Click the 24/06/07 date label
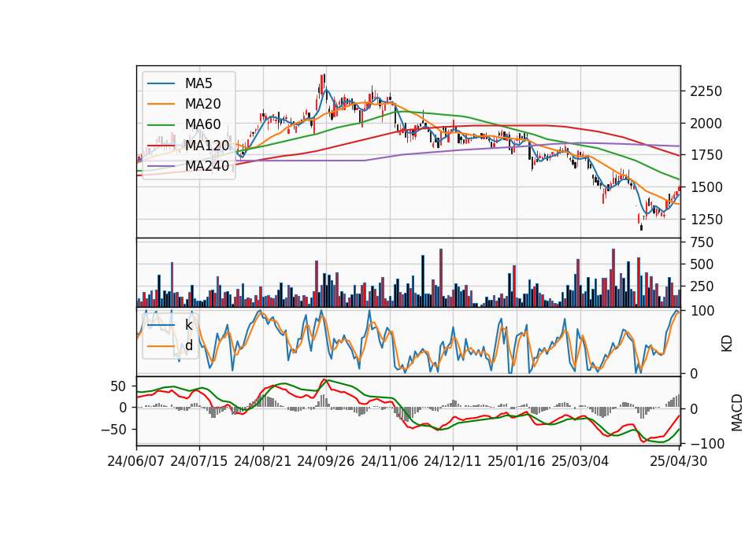This screenshot has height=543, width=756. tap(136, 462)
